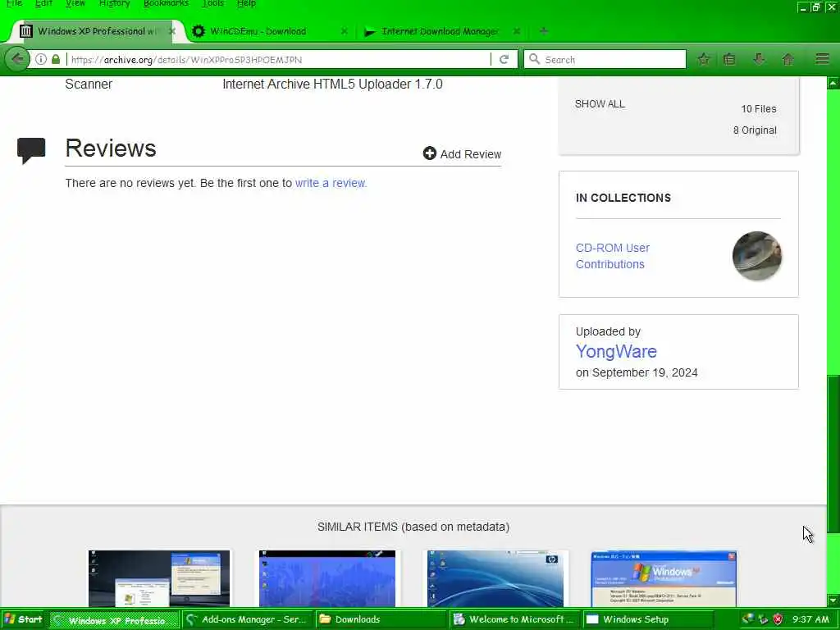This screenshot has height=630, width=840.
Task: Open a new tab with the plus icon
Action: coord(544,31)
